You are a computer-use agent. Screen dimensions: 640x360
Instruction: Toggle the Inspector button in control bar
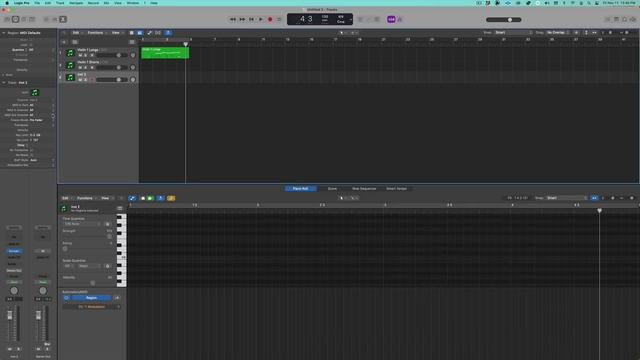click(x=15, y=19)
